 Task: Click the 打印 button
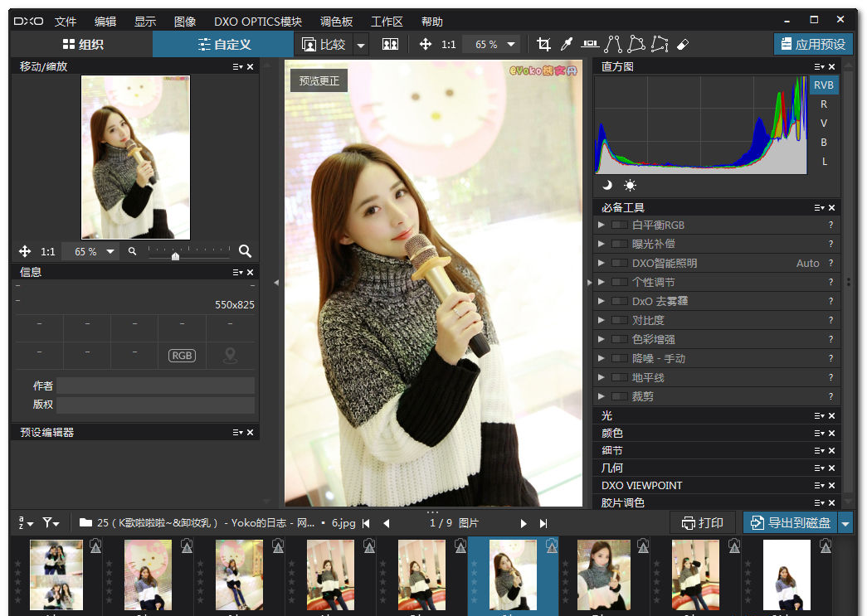coord(703,522)
